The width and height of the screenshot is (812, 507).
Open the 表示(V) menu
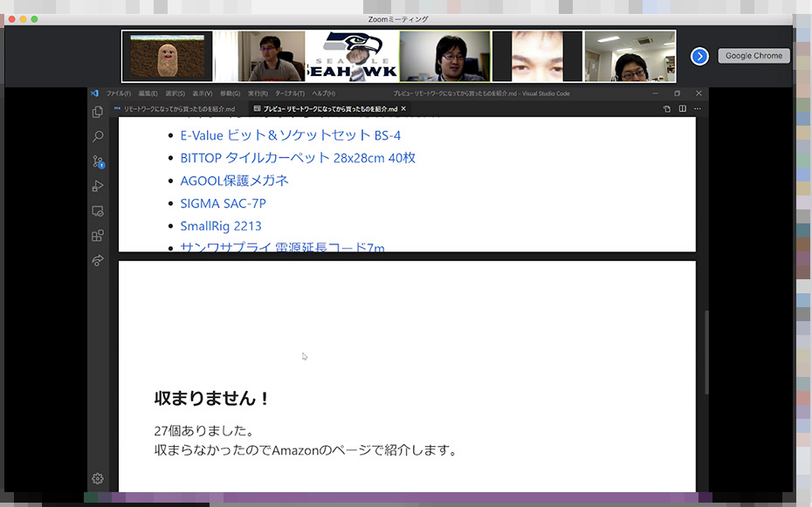[x=203, y=93]
